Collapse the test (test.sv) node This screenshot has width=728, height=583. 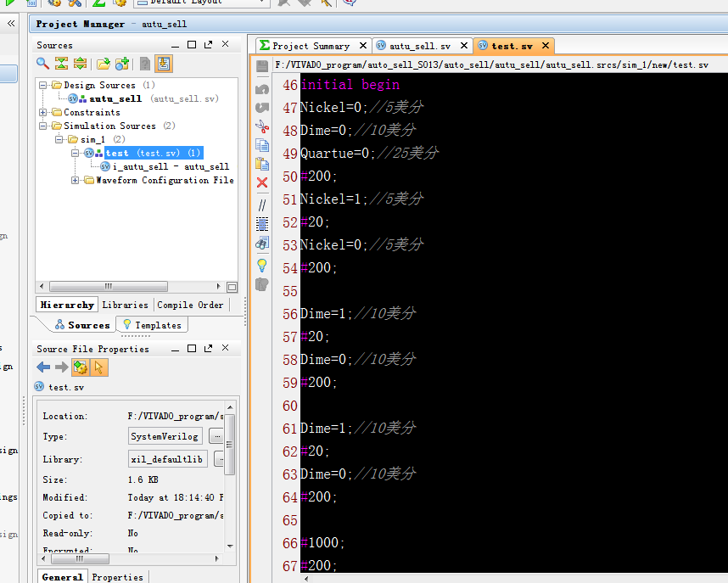(x=76, y=153)
